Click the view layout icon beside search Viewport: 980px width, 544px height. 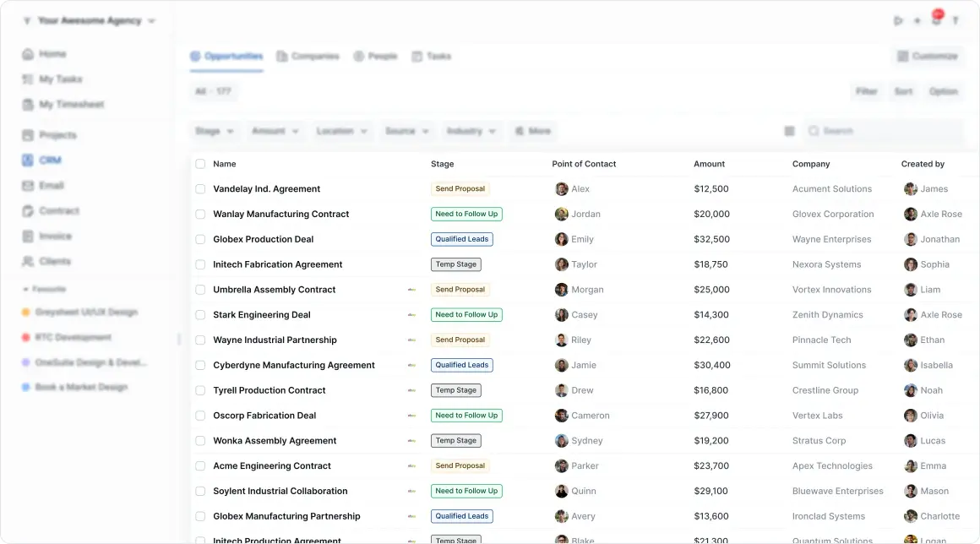pos(789,131)
